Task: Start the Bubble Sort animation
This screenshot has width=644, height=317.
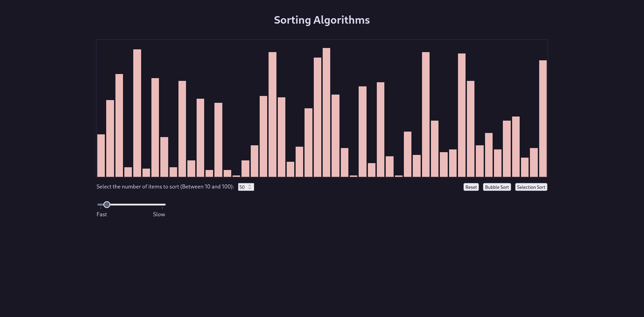Action: (x=497, y=187)
